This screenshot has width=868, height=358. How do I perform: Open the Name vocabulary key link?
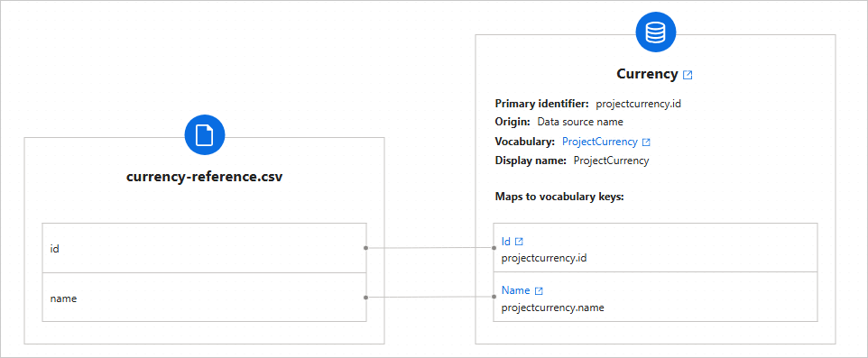tap(515, 290)
